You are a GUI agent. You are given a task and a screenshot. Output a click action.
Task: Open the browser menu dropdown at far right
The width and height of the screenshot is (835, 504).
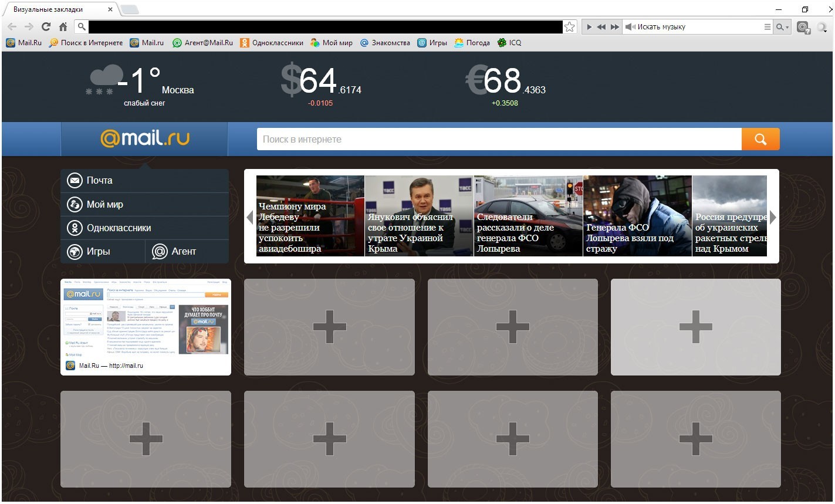(x=823, y=27)
